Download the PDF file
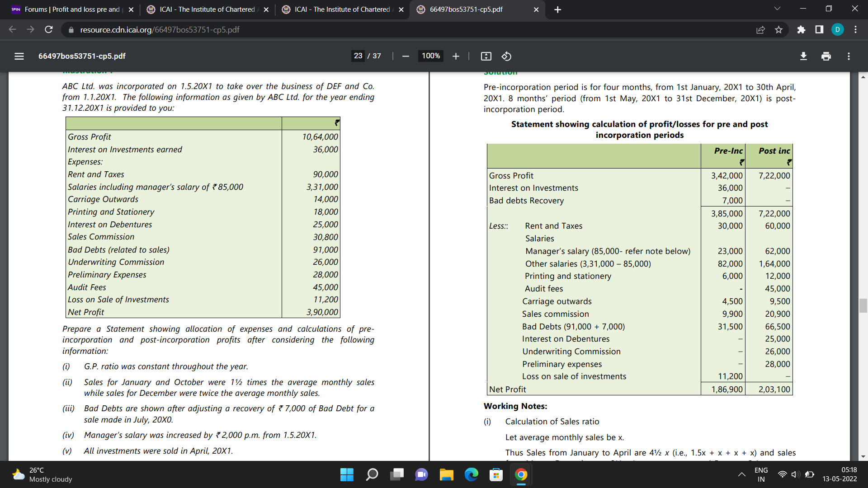Image resolution: width=868 pixels, height=488 pixels. [x=803, y=56]
